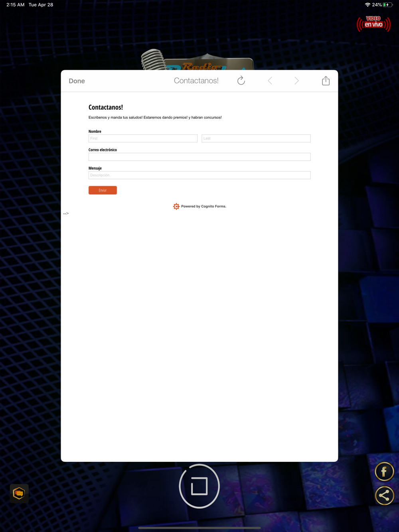Go forward with the right chevron arrow

pos(296,81)
